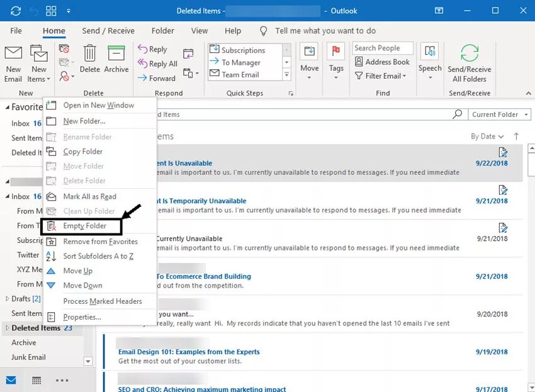535x392 pixels.
Task: Select the Archive folder
Action: [x=23, y=342]
